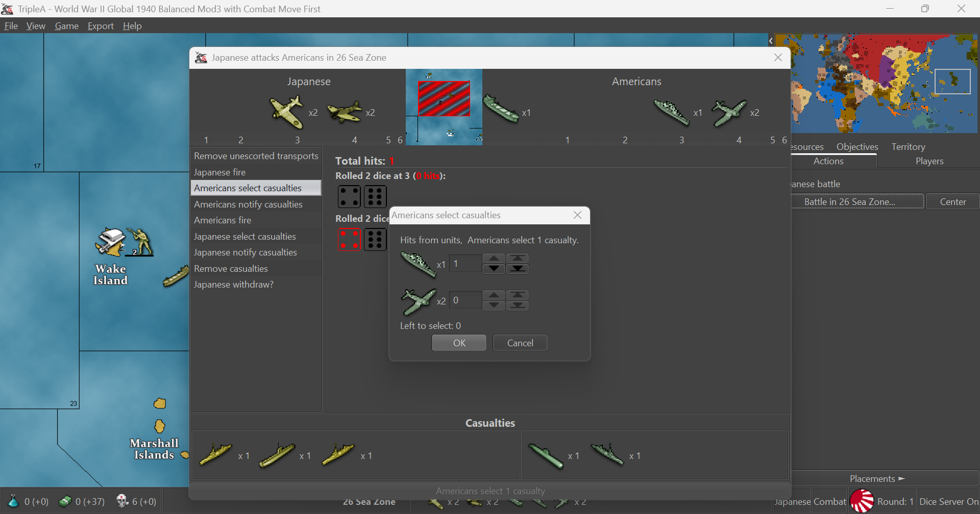Click the PUs money icon in status bar

65,501
